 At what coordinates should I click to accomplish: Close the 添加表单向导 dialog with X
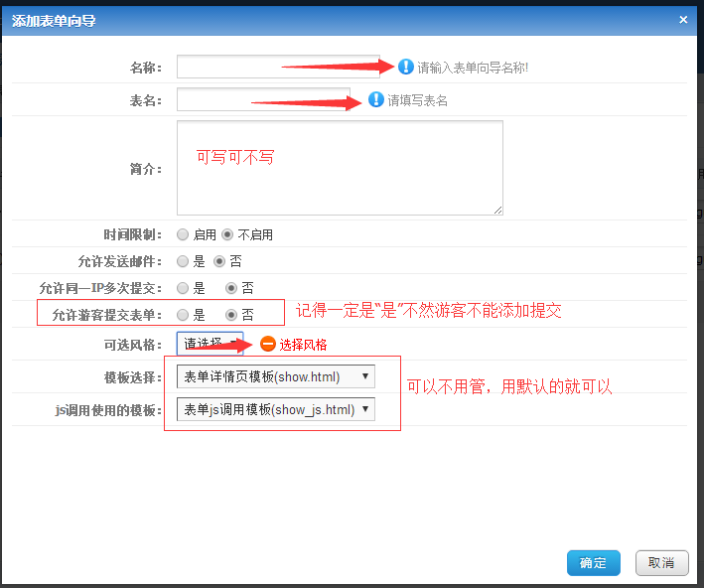(682, 19)
